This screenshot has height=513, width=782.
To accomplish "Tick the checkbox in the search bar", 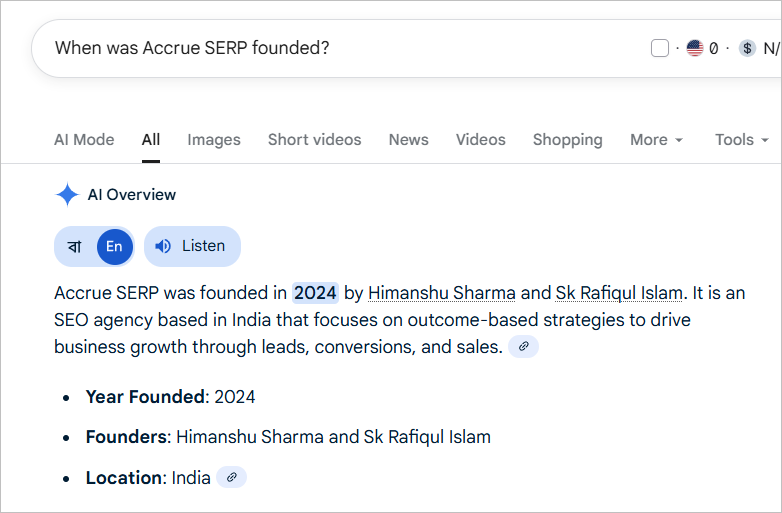I will tap(660, 48).
